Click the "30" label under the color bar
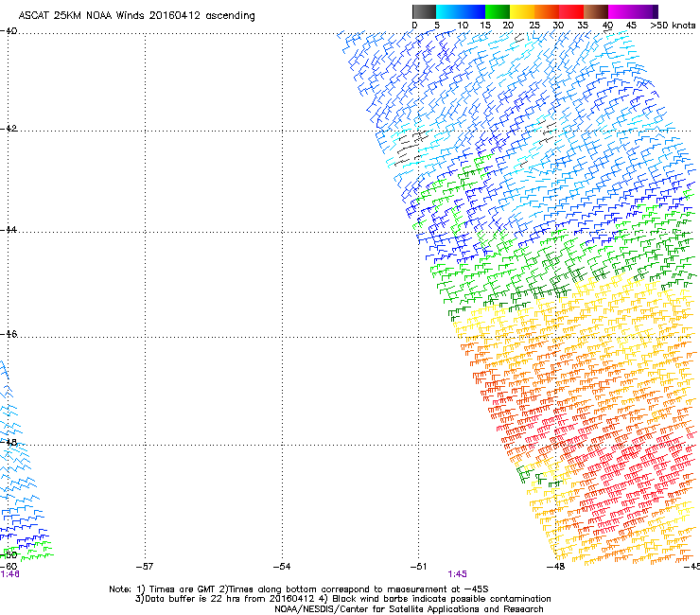 click(x=558, y=26)
